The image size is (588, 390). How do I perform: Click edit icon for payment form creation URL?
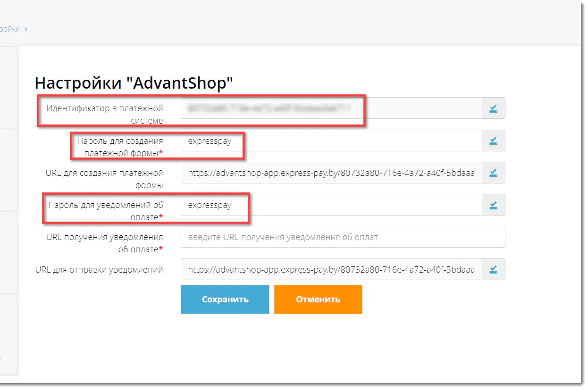[x=493, y=173]
